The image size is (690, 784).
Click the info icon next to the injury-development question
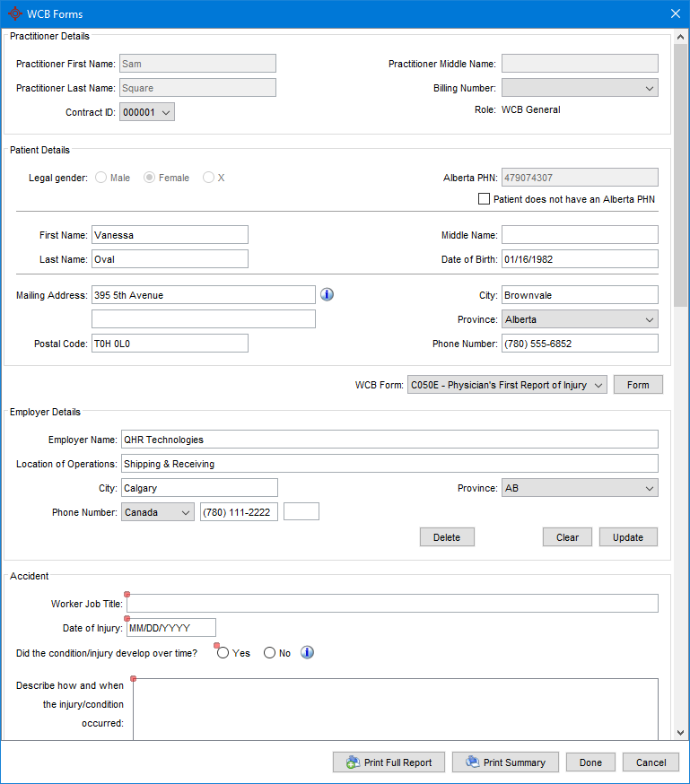tap(307, 652)
